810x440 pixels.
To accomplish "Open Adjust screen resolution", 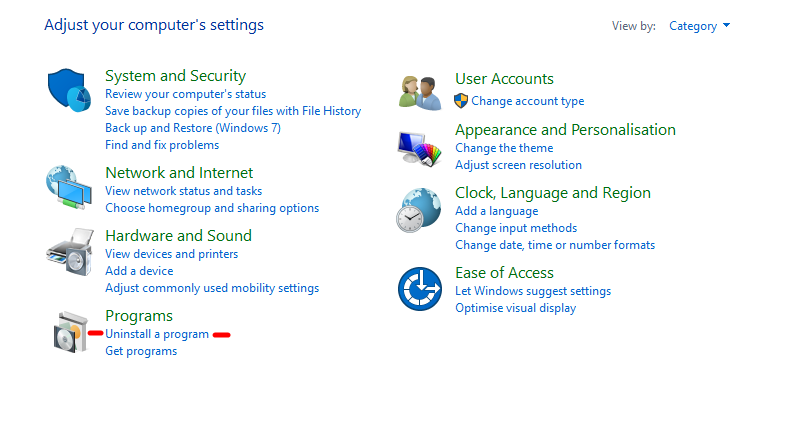I will [x=519, y=165].
